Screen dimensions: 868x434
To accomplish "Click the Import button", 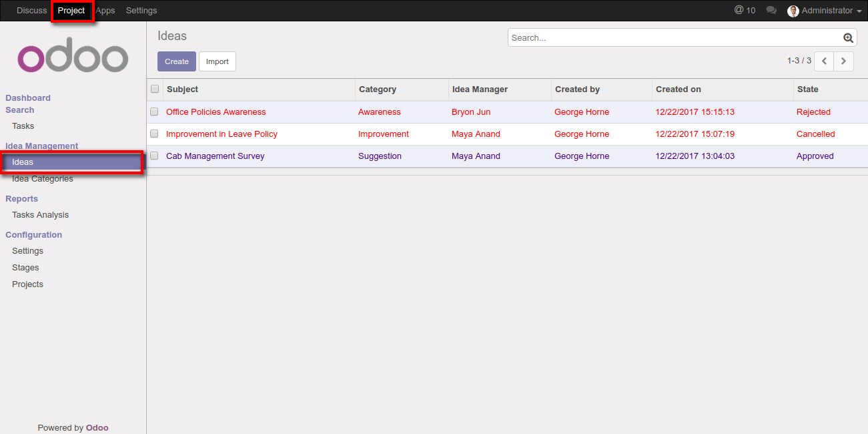I will [218, 61].
